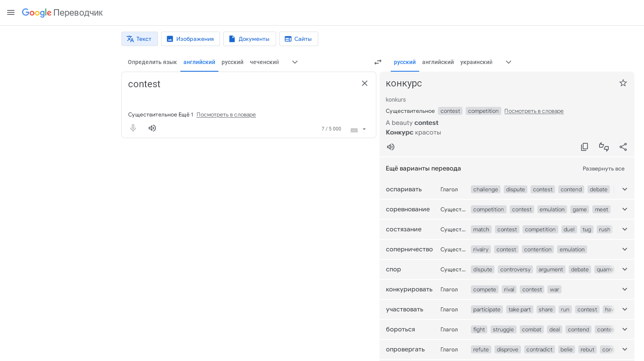Viewport: 644px width, 361px height.
Task: Open more target languages dropdown
Action: point(509,62)
